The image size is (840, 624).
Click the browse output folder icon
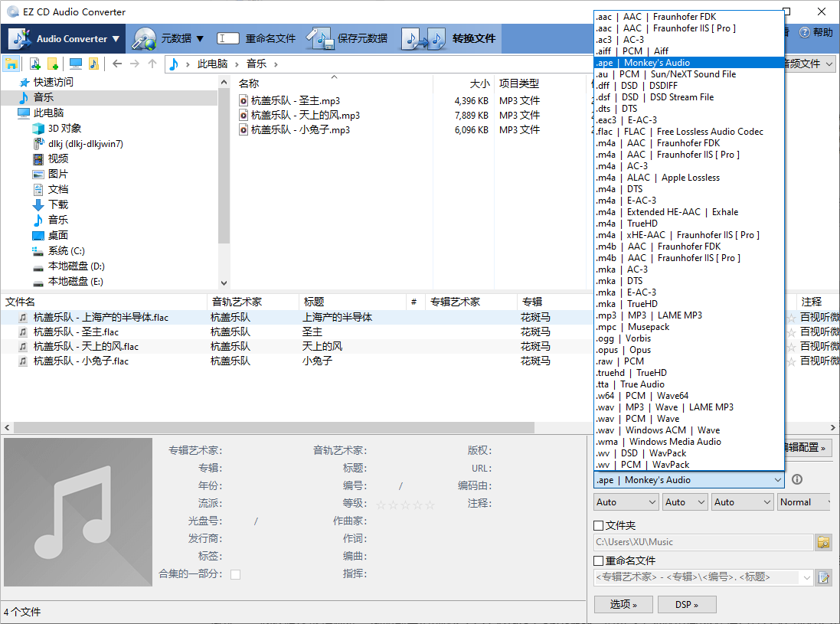(823, 542)
